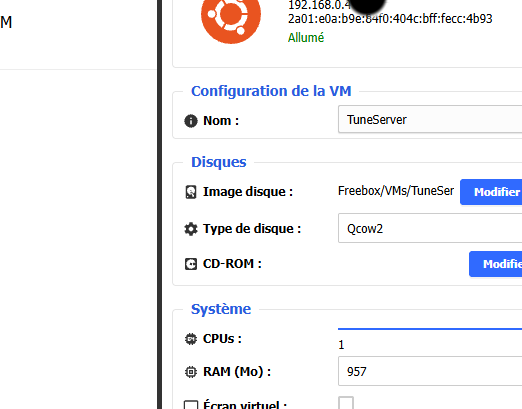Click the CPU chip icon beside CPUs

pyautogui.click(x=191, y=339)
